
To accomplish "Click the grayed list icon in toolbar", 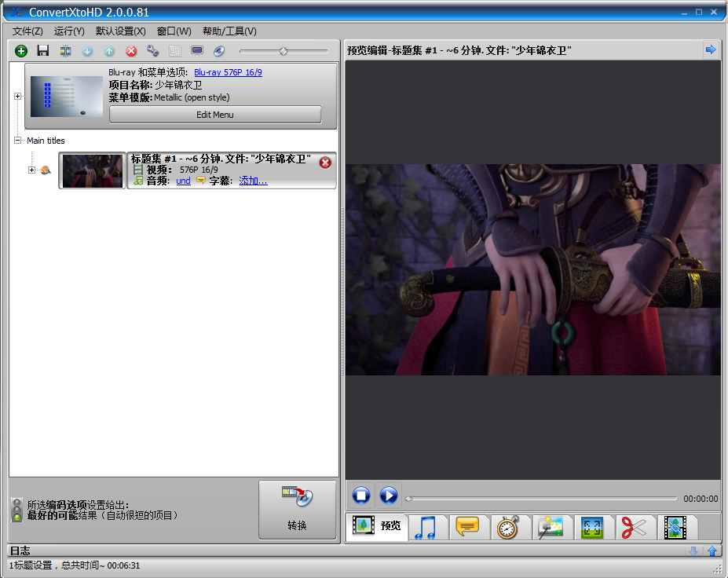I will [175, 50].
